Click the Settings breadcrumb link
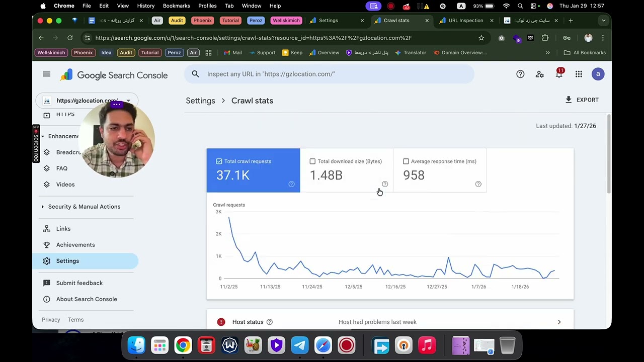This screenshot has height=362, width=644. tap(200, 101)
